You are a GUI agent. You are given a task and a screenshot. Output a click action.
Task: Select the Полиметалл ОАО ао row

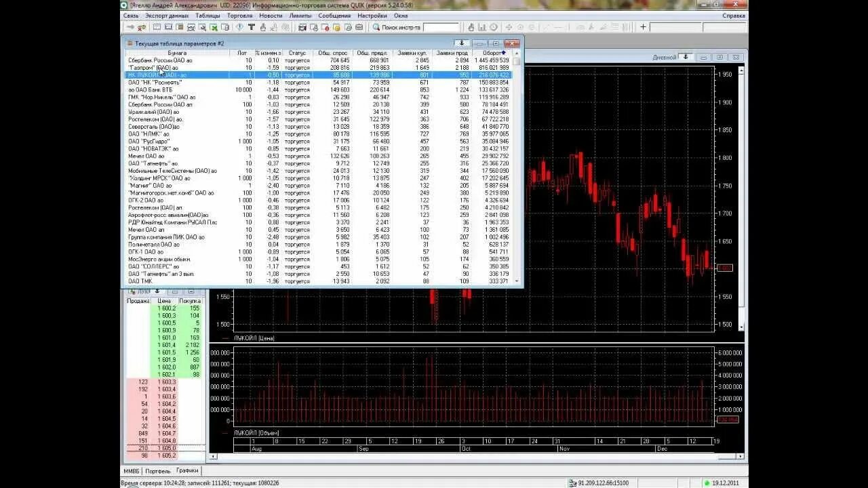click(319, 245)
